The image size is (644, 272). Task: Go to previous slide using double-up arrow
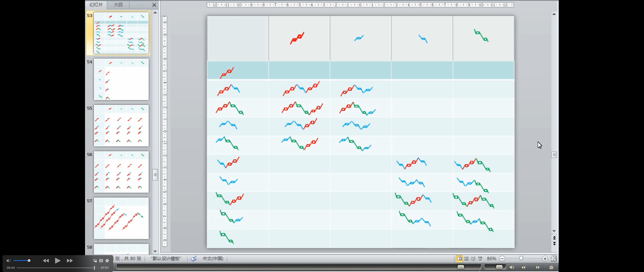(x=554, y=238)
